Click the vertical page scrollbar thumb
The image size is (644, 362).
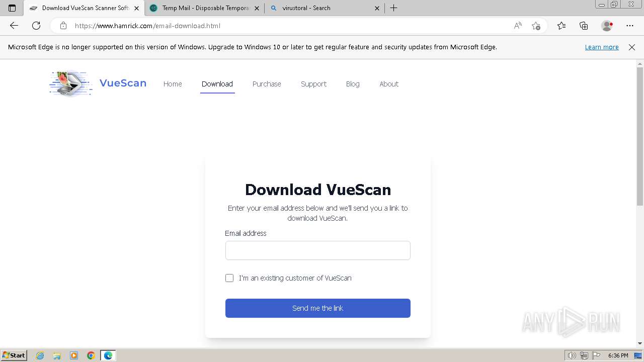click(640, 136)
